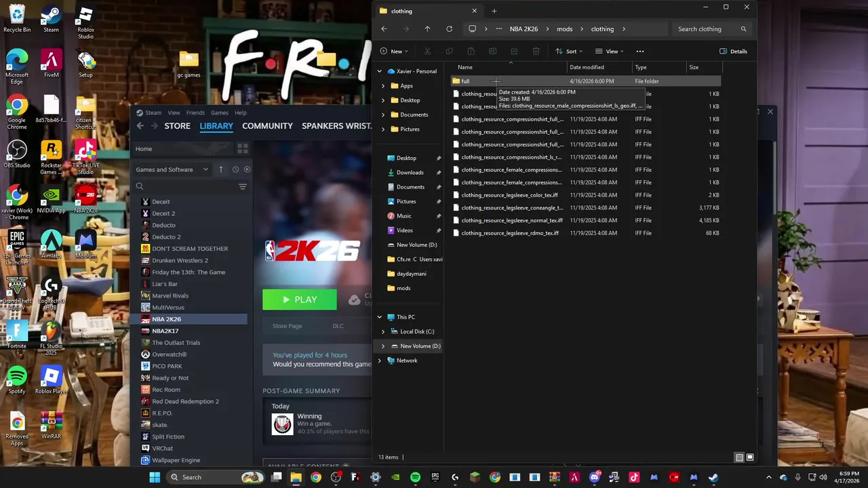
Task: Open OBS Studio desktop icon
Action: (x=17, y=155)
